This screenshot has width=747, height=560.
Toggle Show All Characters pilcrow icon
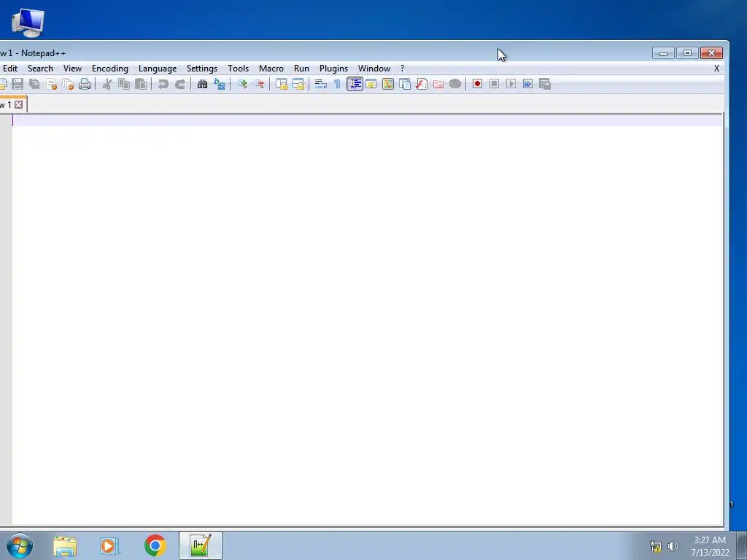click(x=337, y=85)
